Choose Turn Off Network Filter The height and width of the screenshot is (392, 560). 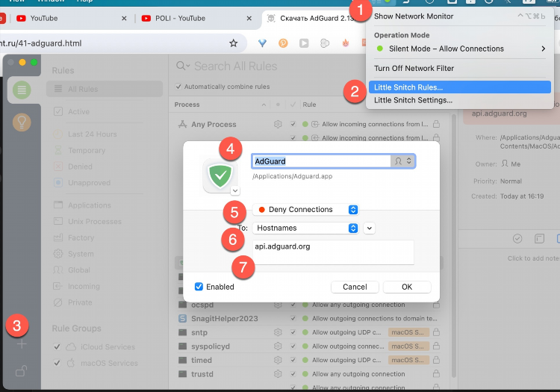[x=460, y=68]
